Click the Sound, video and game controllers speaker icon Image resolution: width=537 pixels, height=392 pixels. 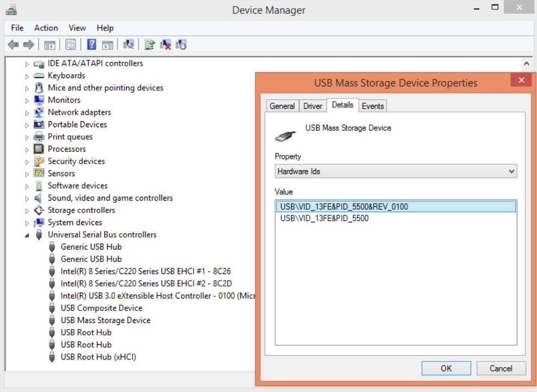38,198
